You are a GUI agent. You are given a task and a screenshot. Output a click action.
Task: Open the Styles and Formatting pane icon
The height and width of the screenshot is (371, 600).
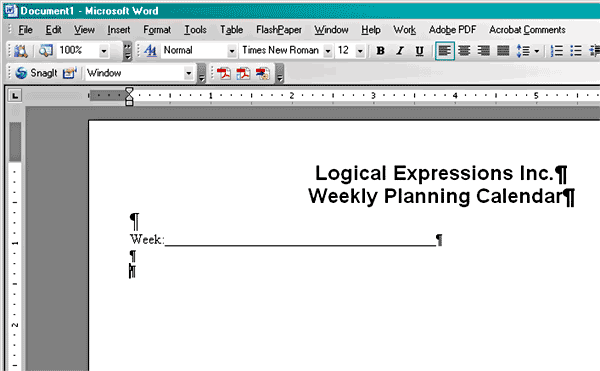[151, 50]
